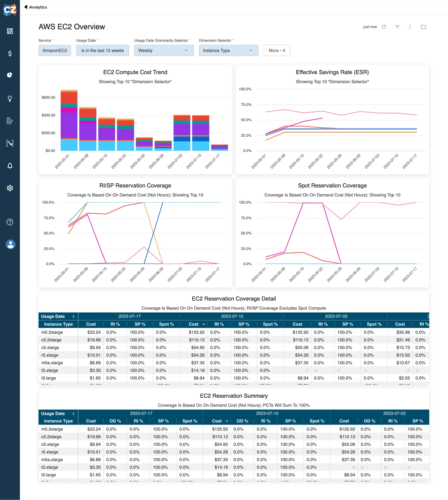Click the AWS EC2 Overview dashboard title
The image size is (448, 500).
[x=72, y=27]
